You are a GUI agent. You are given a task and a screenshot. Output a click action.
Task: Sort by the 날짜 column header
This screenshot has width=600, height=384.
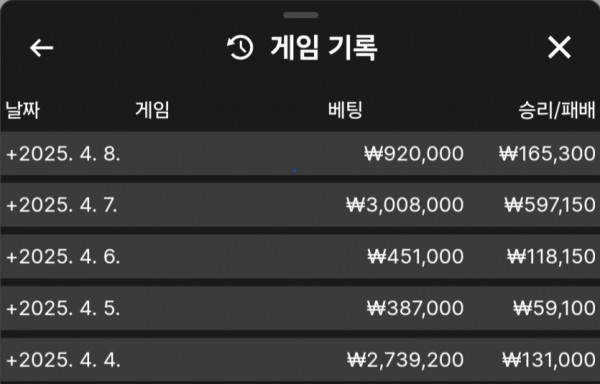pyautogui.click(x=23, y=110)
